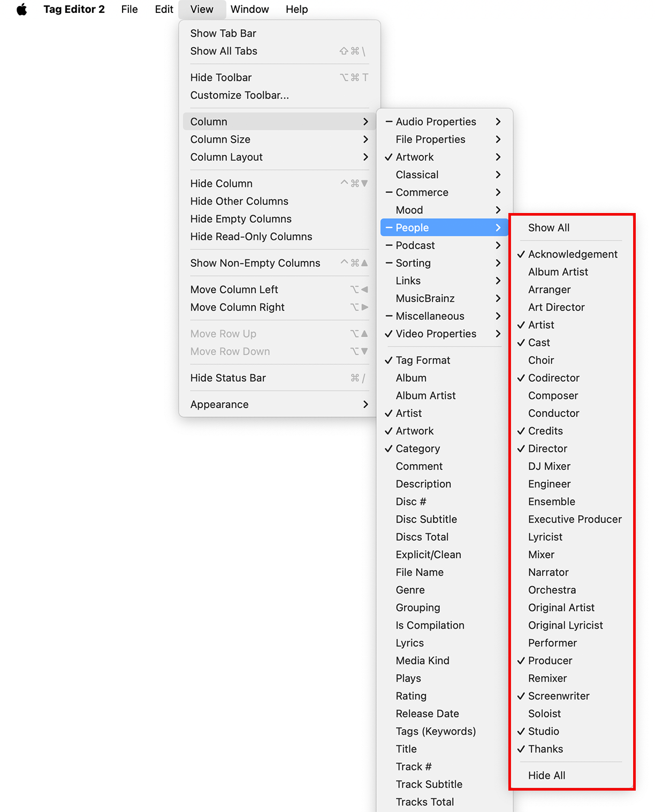Click Show All in People submenu
655x812 pixels.
(572, 227)
